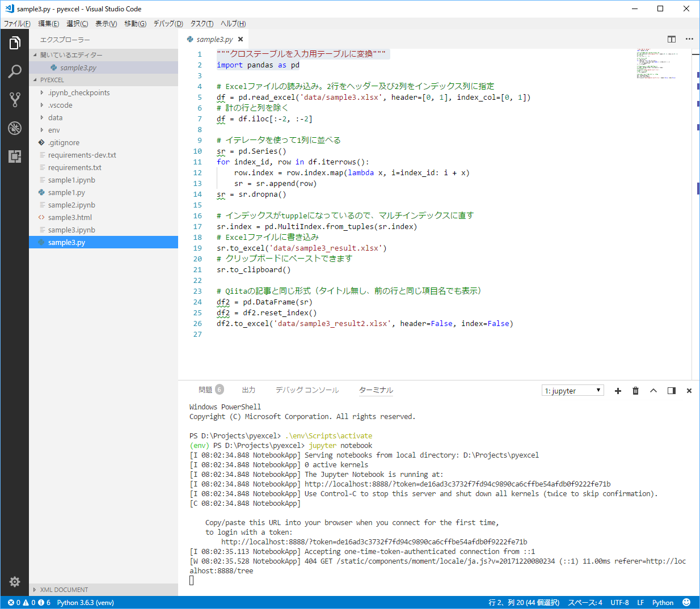Open the Debug view icon
The image size is (700, 609).
[15, 128]
